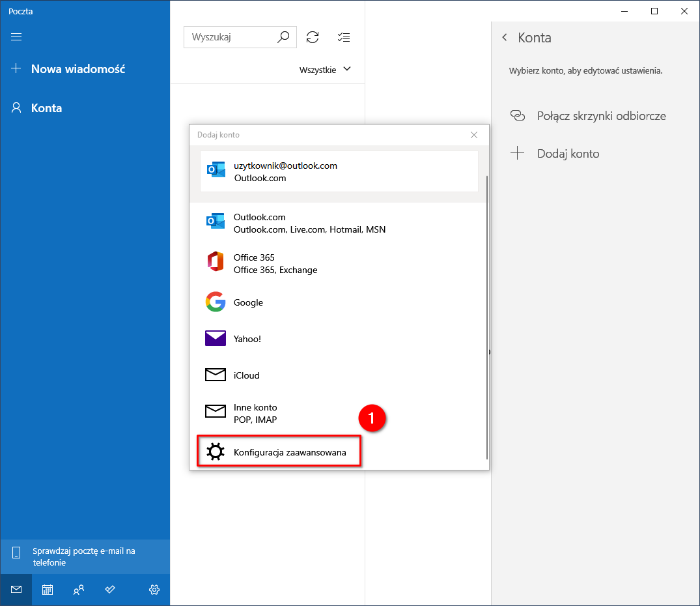Focus the Wyszukaj search field
This screenshot has width=700, height=606.
click(240, 37)
